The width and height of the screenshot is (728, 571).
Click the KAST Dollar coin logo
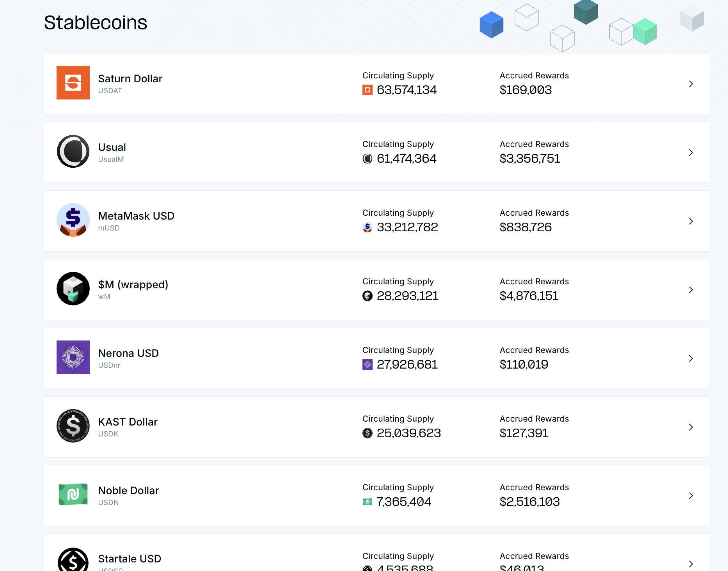click(x=73, y=426)
